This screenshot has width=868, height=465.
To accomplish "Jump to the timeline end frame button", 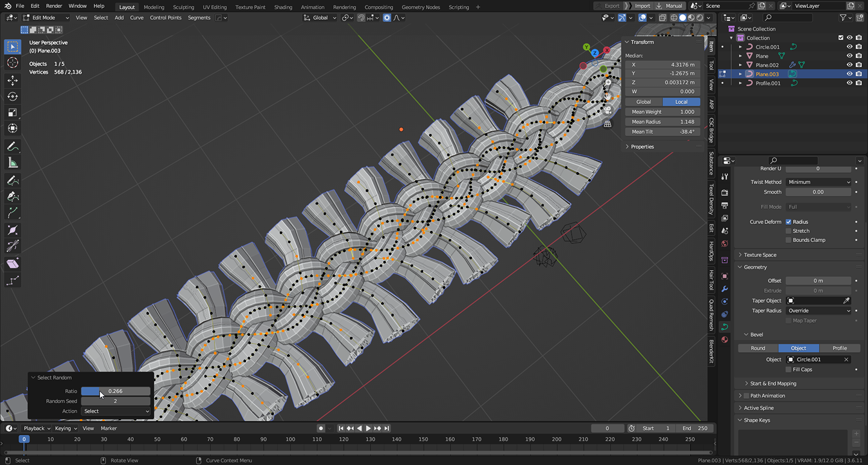I will tap(387, 428).
